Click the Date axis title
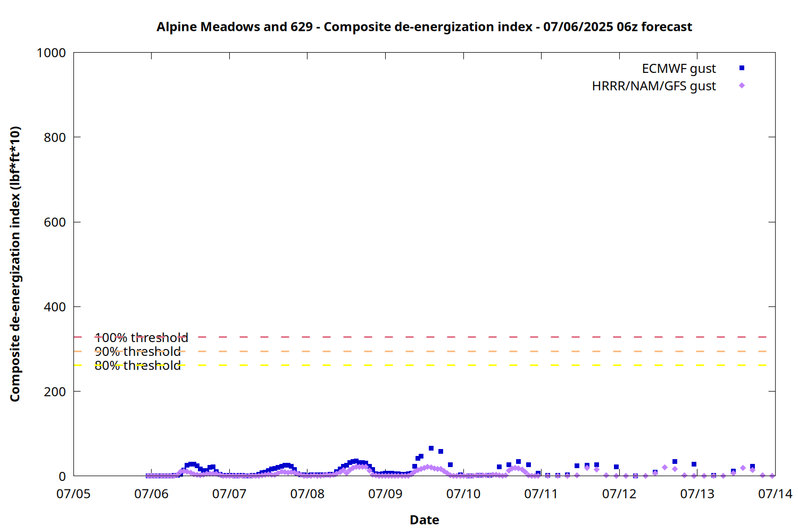 425,520
